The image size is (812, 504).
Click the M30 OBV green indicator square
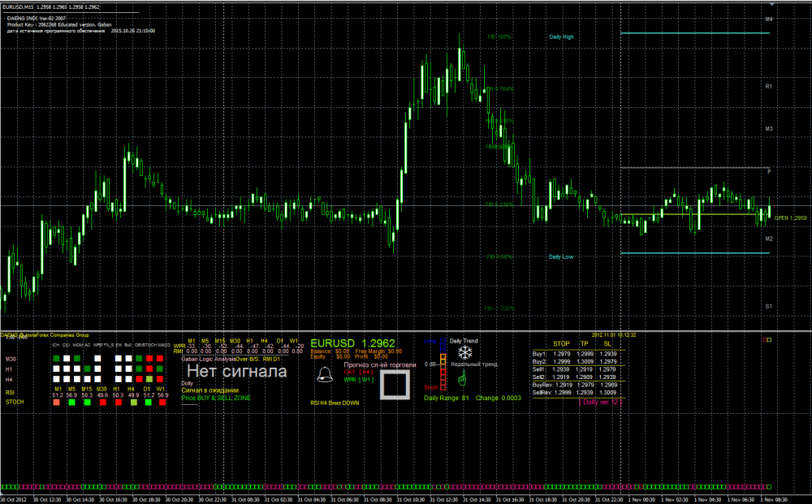coord(139,359)
